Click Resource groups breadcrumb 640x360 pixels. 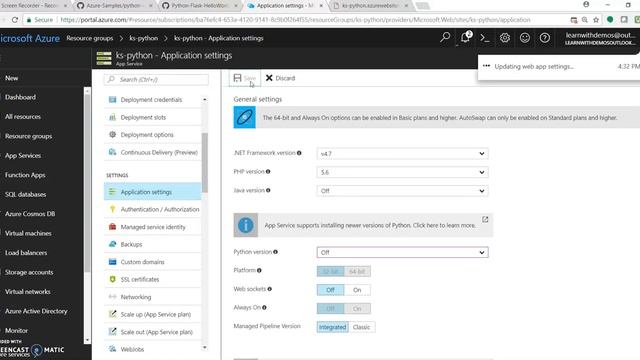pos(90,38)
